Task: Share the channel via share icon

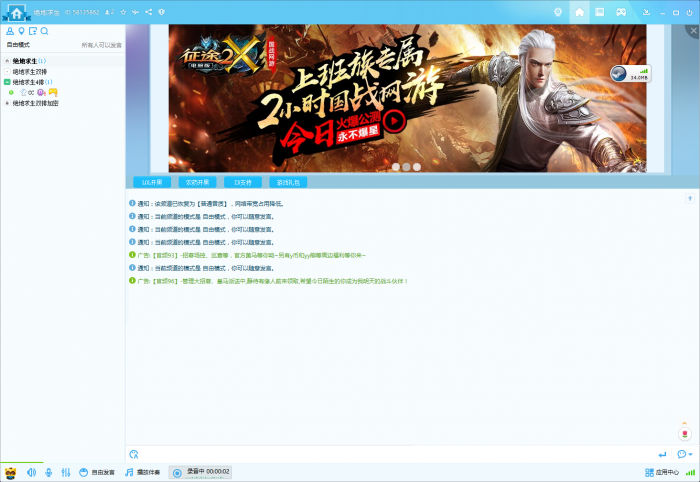Action: coord(149,12)
